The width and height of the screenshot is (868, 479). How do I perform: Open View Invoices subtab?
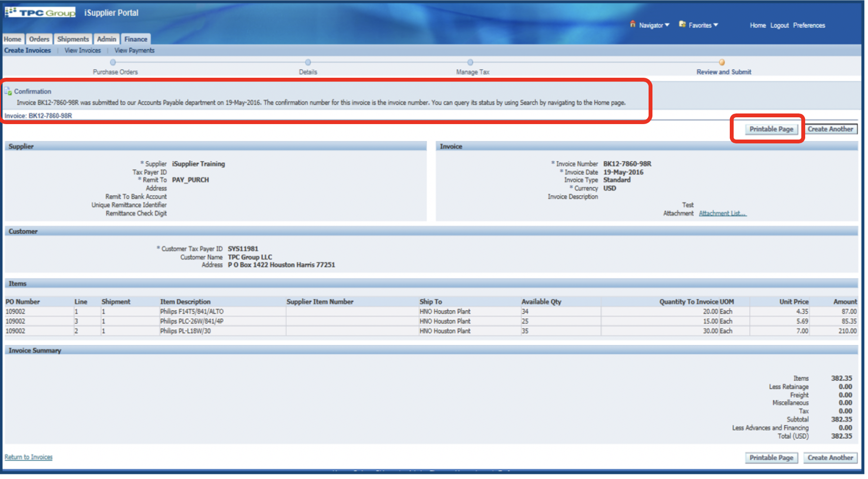(83, 50)
